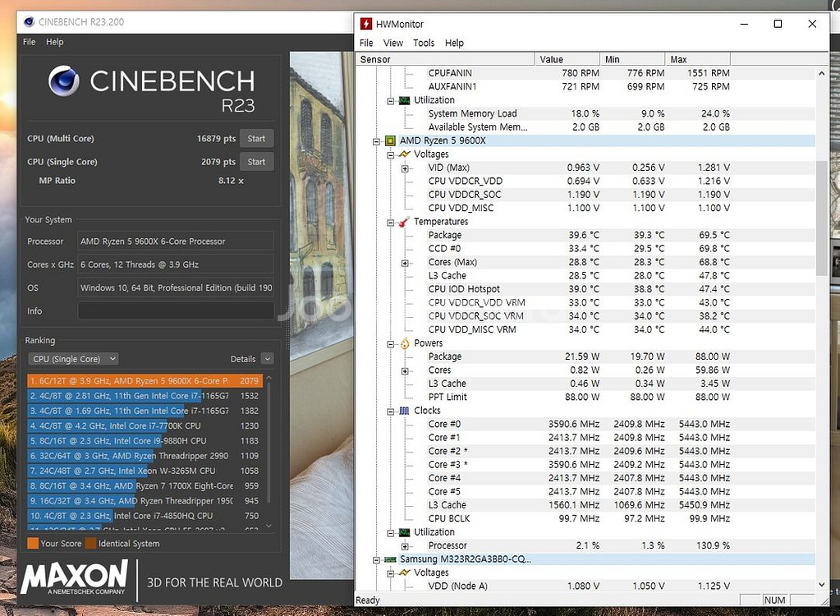Click the Powers flame icon
The width and height of the screenshot is (840, 616).
405,343
